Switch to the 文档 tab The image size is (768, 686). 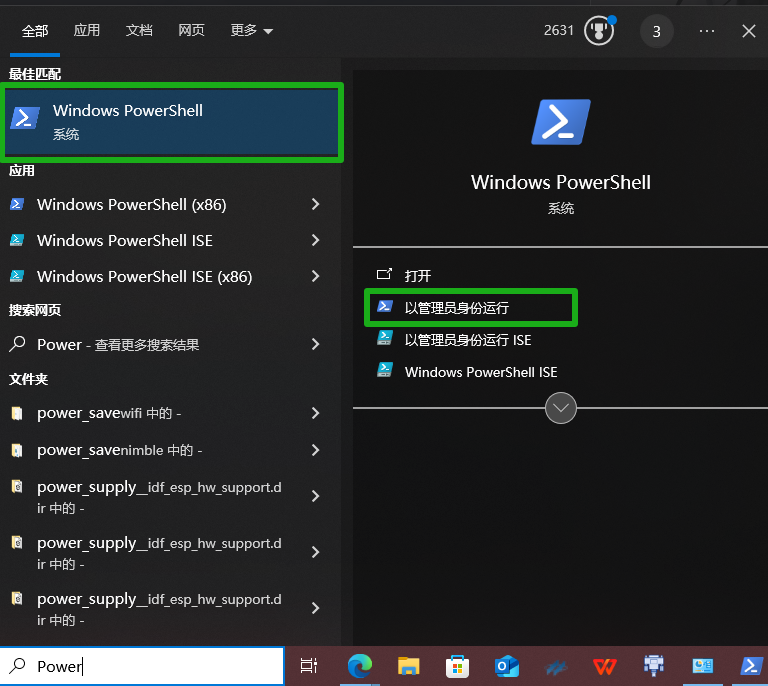click(x=139, y=30)
